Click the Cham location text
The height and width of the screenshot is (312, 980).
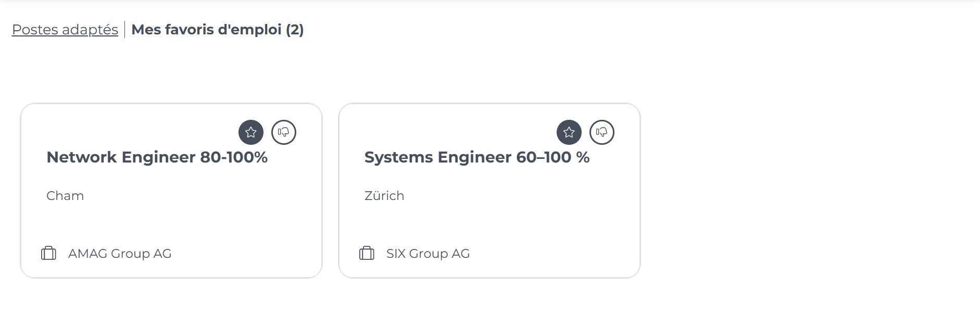click(x=65, y=196)
